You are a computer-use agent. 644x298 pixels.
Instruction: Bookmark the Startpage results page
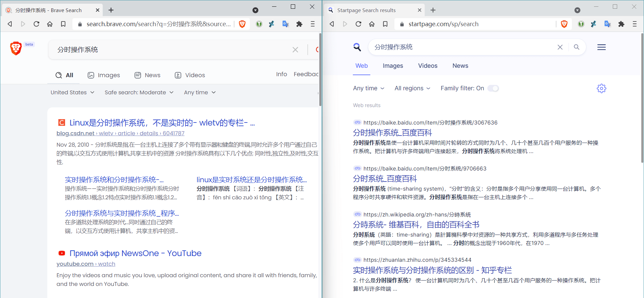tap(385, 24)
